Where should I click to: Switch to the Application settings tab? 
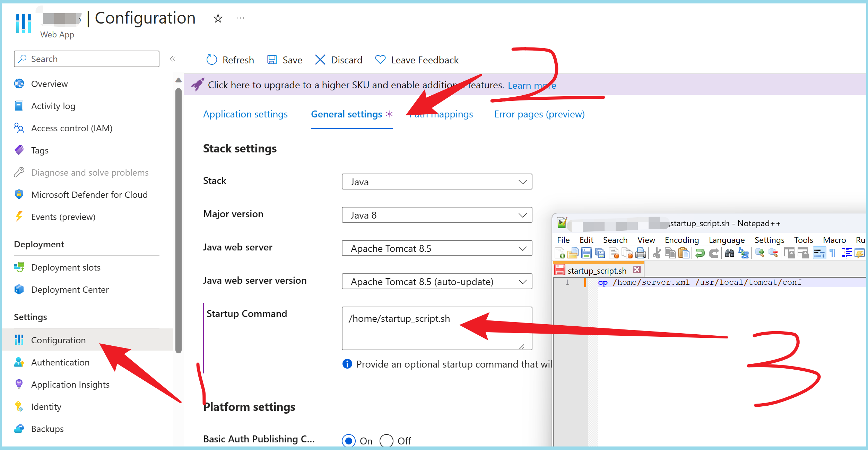tap(245, 114)
